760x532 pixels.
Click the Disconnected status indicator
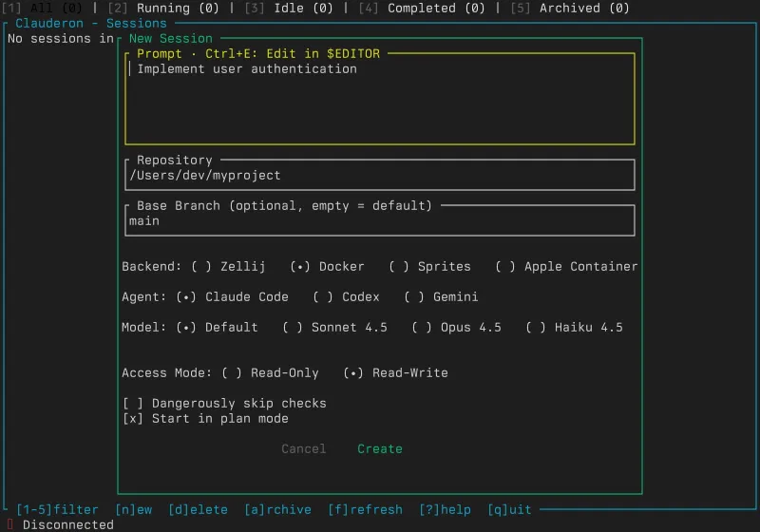pyautogui.click(x=10, y=524)
